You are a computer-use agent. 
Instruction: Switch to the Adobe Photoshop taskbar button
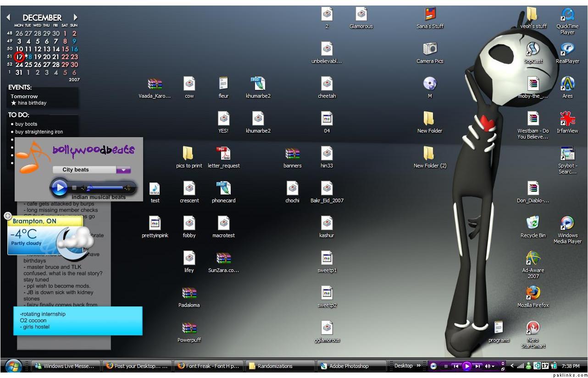pos(349,366)
